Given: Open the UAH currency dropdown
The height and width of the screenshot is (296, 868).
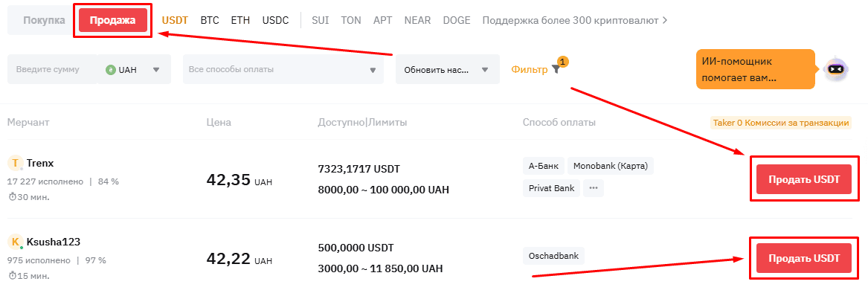Looking at the screenshot, I should point(134,70).
